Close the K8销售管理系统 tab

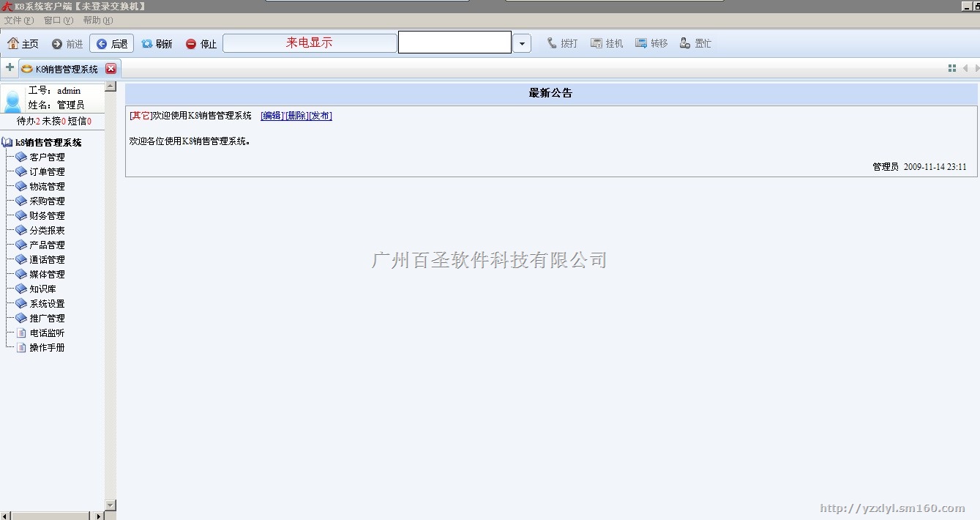coord(111,69)
